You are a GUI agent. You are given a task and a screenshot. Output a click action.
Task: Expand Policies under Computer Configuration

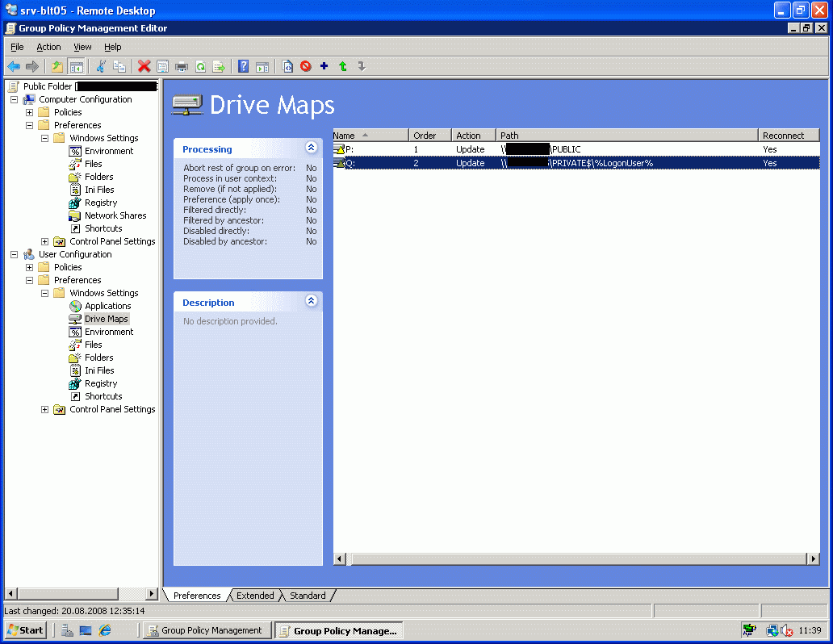click(x=30, y=112)
